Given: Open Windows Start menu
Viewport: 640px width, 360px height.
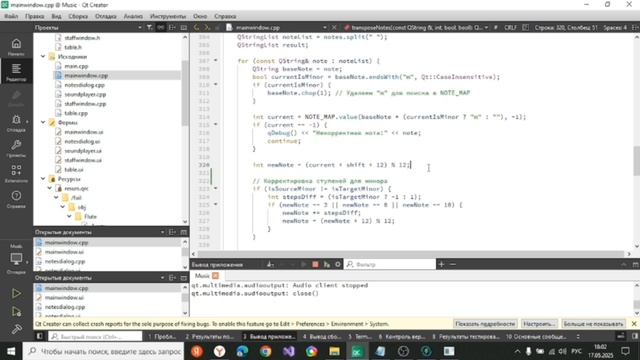Looking at the screenshot, I should tap(11, 351).
